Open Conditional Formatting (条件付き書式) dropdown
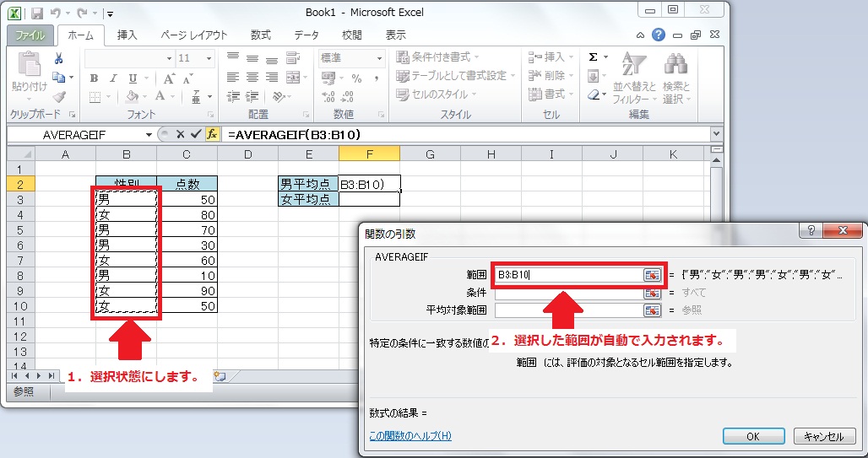868x458 pixels. tap(437, 57)
